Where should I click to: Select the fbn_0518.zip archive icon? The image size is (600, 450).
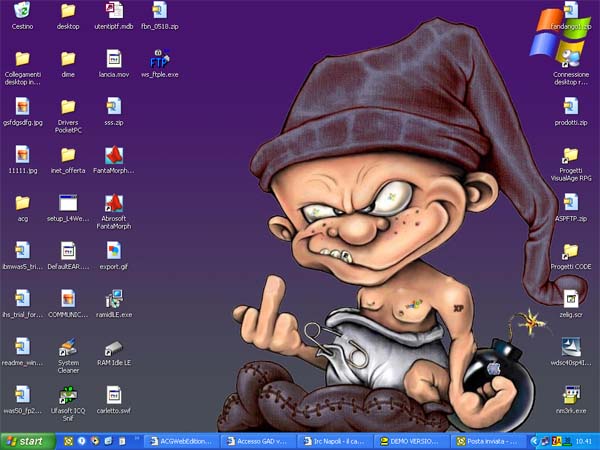pyautogui.click(x=160, y=11)
